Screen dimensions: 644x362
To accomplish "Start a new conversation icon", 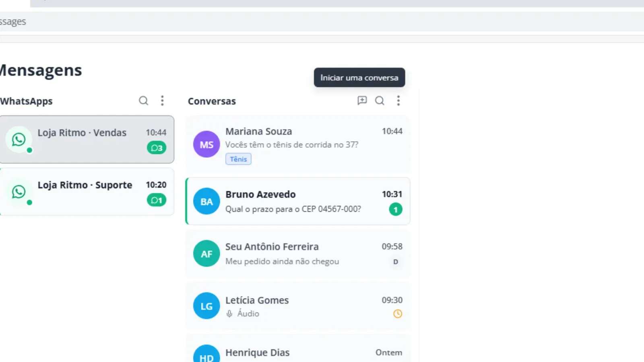I will click(362, 101).
